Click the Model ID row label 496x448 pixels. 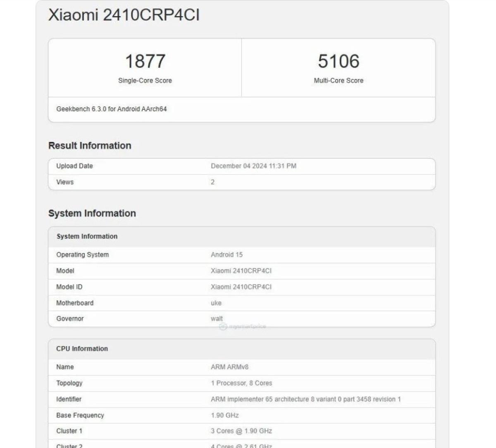pos(69,287)
